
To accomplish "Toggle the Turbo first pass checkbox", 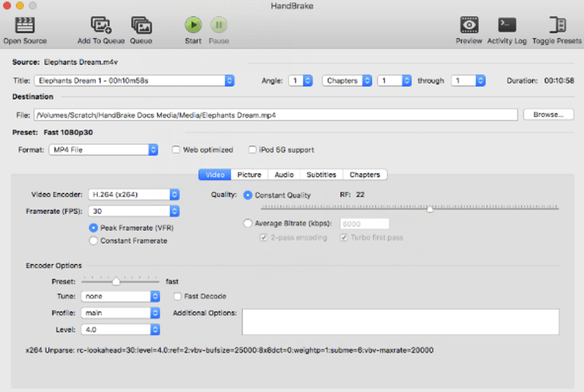I will [x=344, y=237].
